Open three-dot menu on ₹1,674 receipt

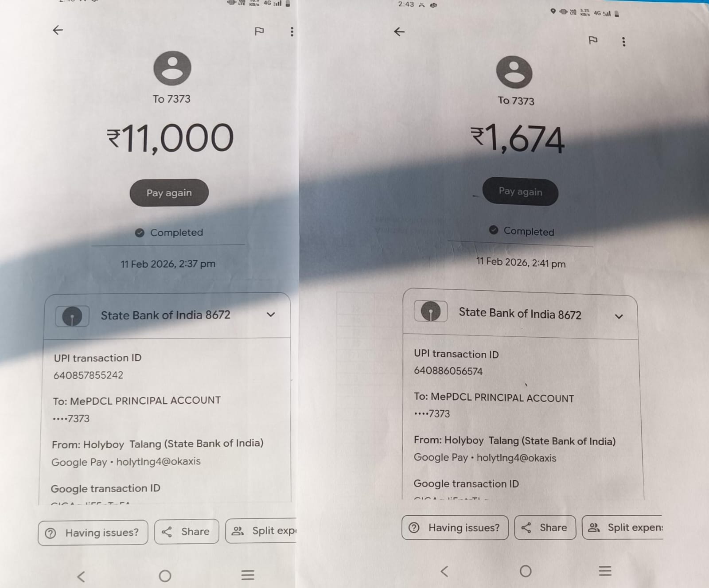624,42
